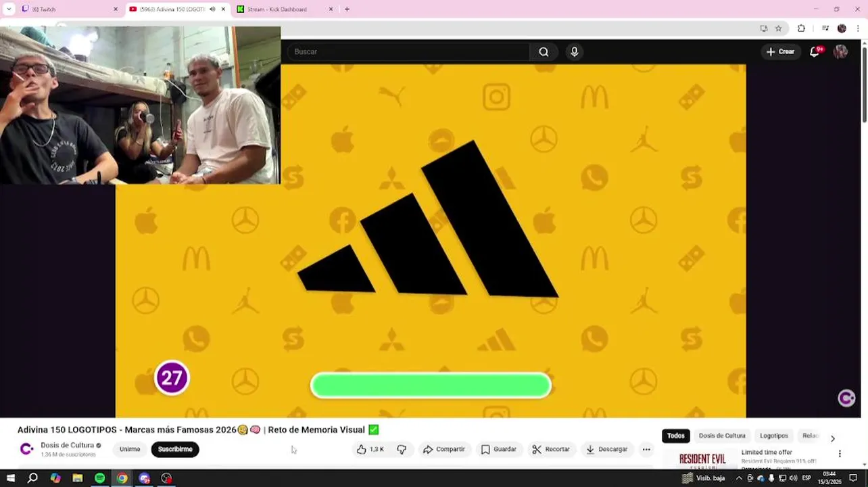Click the Crear button

point(780,51)
